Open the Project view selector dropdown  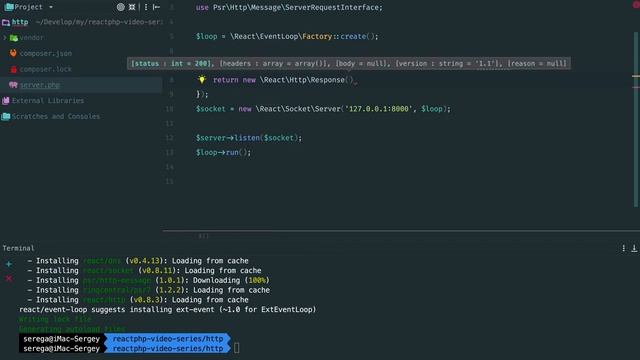pyautogui.click(x=51, y=7)
